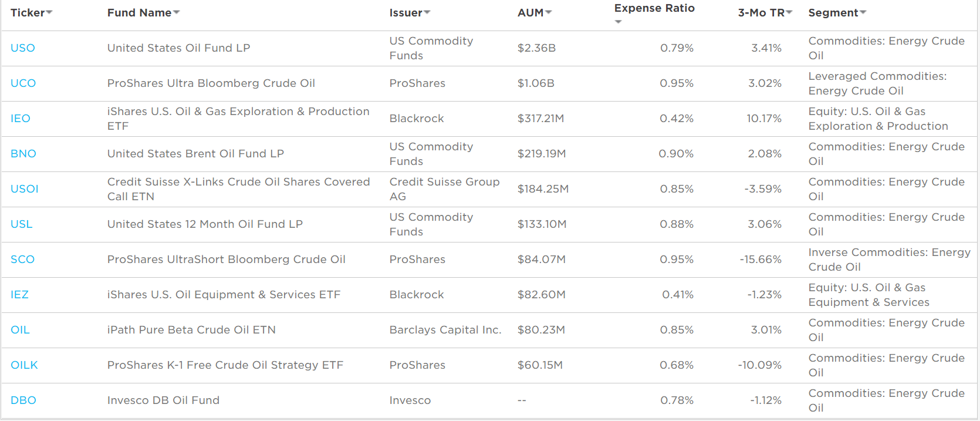Sort by Issuer column header arrow

point(427,13)
